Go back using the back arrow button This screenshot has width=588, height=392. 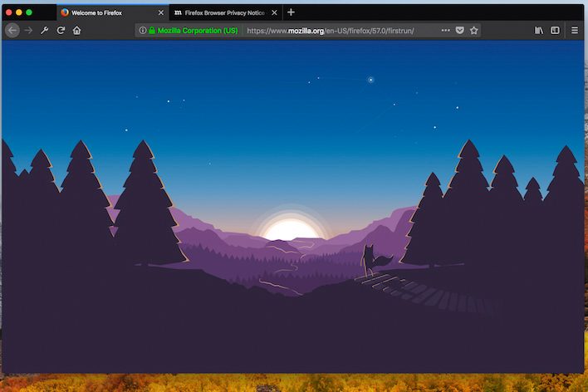pyautogui.click(x=12, y=31)
